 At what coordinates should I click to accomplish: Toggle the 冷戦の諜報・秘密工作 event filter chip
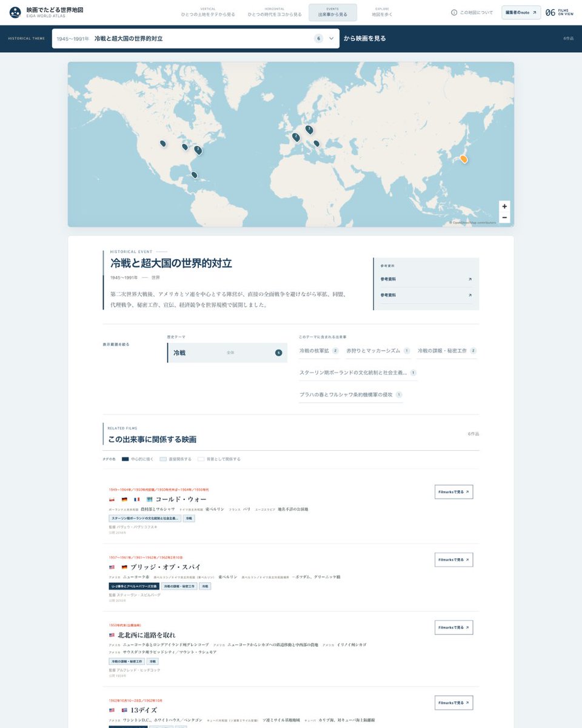pyautogui.click(x=447, y=351)
